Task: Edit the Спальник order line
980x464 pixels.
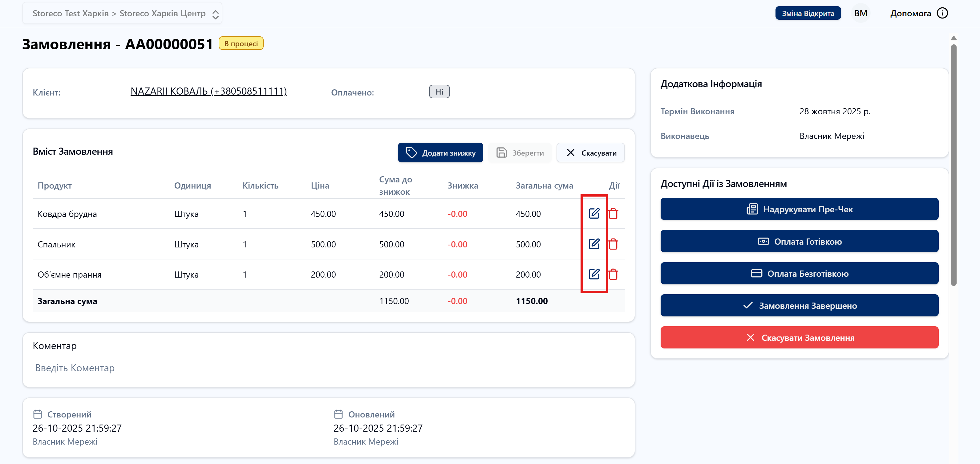Action: [593, 244]
